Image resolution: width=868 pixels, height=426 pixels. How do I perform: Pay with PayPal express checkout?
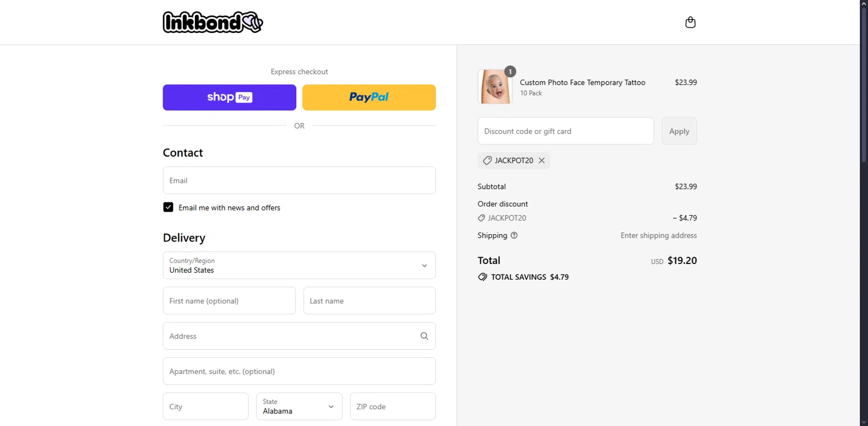click(369, 97)
